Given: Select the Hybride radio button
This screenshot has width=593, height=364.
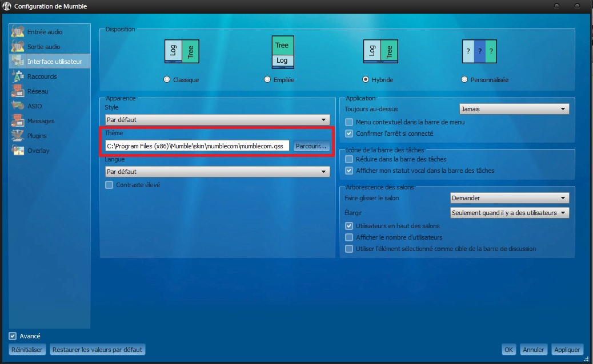Looking at the screenshot, I should [365, 80].
